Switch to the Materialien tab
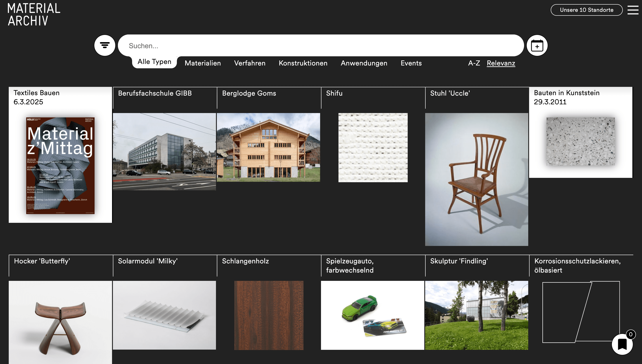Screen dimensions: 642x364 203,63
